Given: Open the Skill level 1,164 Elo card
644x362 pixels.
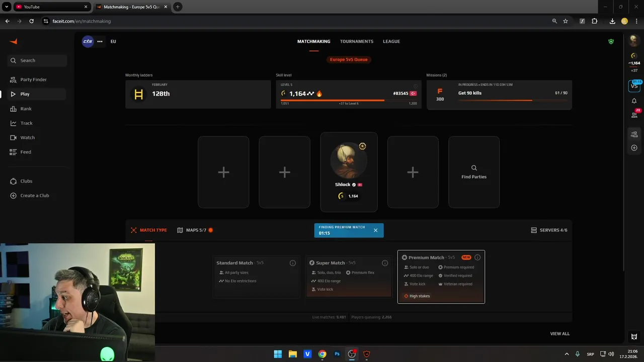Looking at the screenshot, I should pos(349,94).
